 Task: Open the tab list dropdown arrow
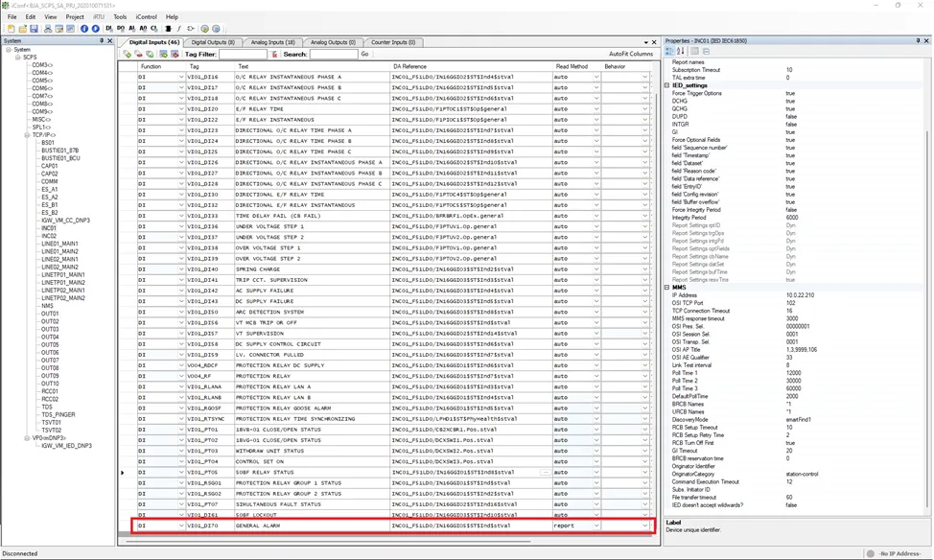click(x=645, y=42)
